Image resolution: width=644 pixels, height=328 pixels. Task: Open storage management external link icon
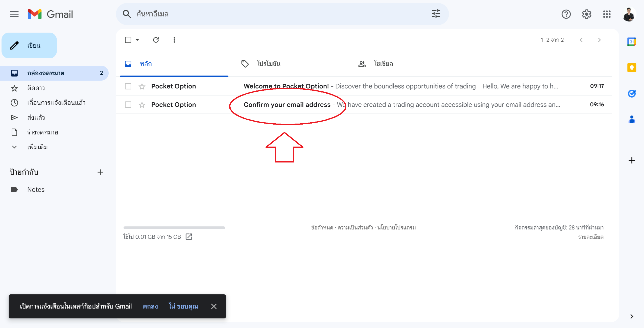(x=189, y=237)
